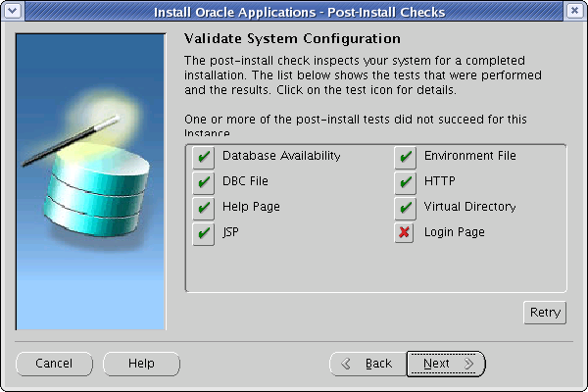Retry the post-install checks
This screenshot has width=588, height=392.
(x=545, y=313)
